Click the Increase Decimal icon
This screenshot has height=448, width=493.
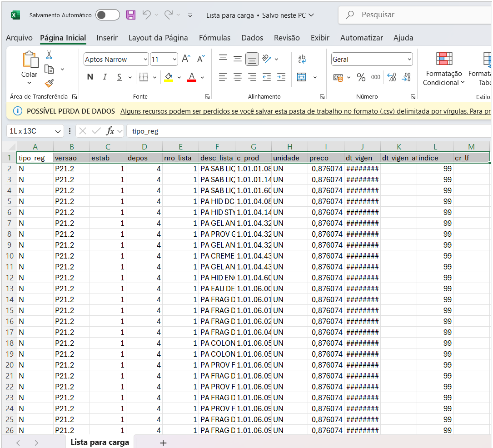[x=391, y=77]
